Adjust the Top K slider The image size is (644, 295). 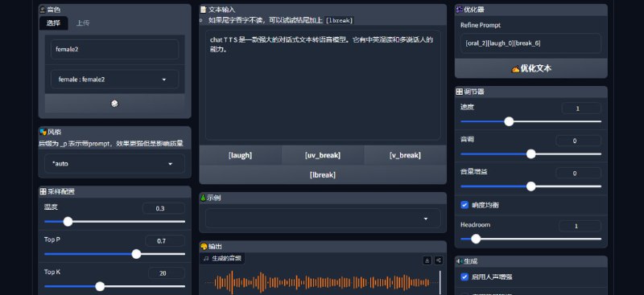[114, 286]
